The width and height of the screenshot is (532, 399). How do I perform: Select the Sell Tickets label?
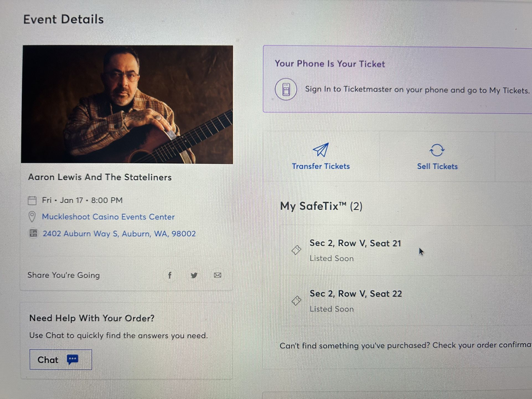click(437, 166)
